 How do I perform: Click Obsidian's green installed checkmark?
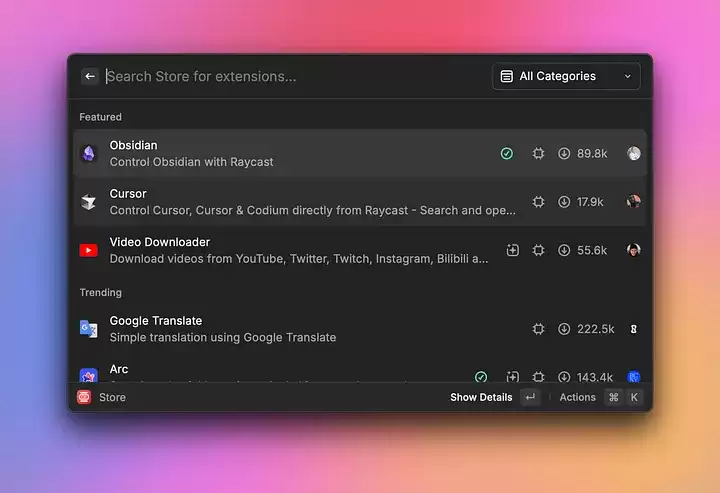click(x=507, y=154)
